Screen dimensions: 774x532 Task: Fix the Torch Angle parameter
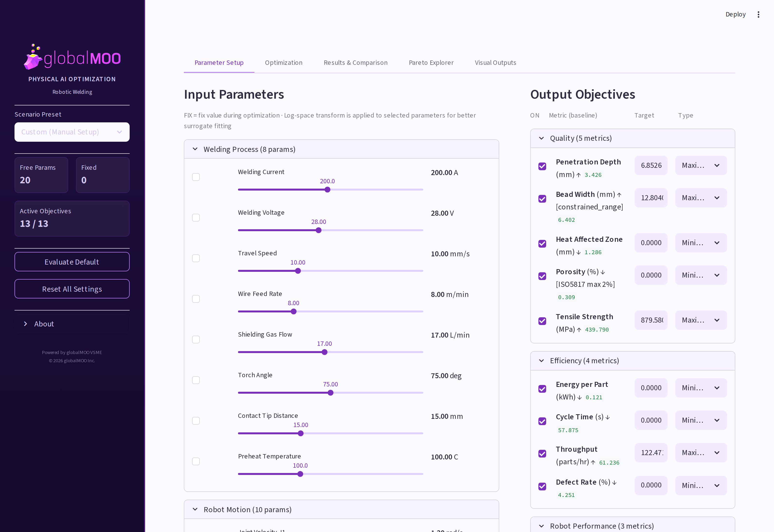[x=196, y=380]
